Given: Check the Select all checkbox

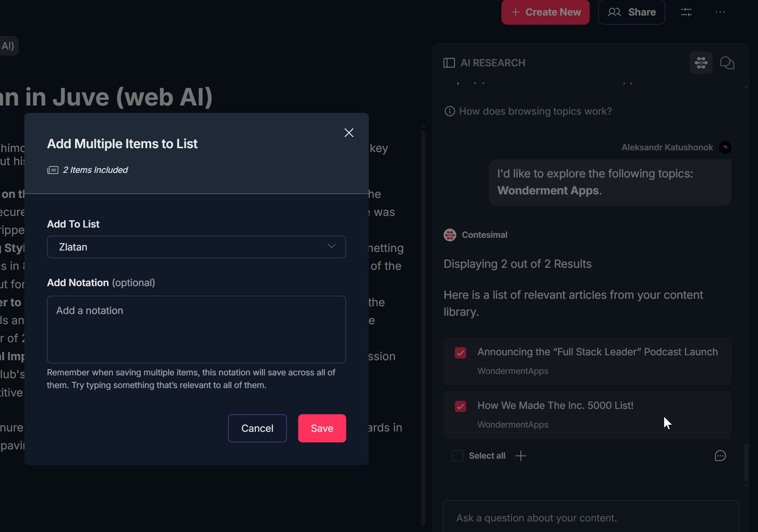Looking at the screenshot, I should [457, 456].
